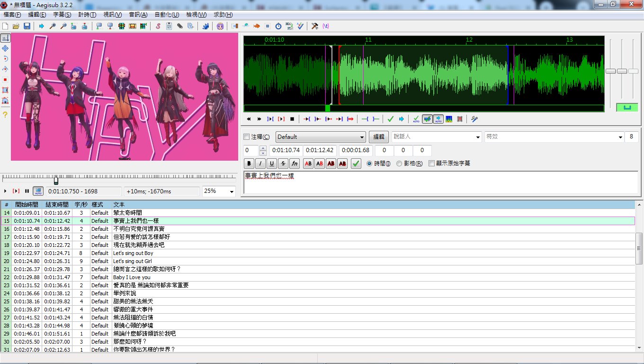644x364 pixels.
Task: Open a subtitle file with the folder icon
Action: 16,26
